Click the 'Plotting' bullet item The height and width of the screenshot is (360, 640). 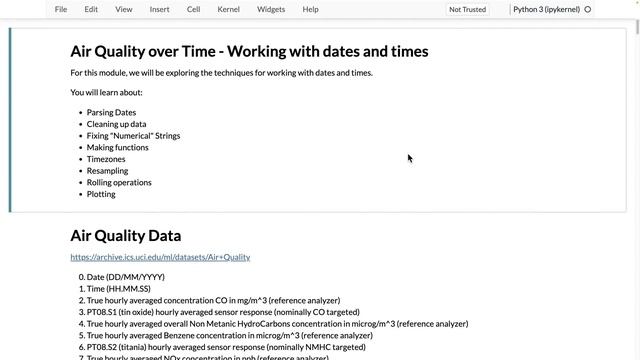[x=101, y=194]
